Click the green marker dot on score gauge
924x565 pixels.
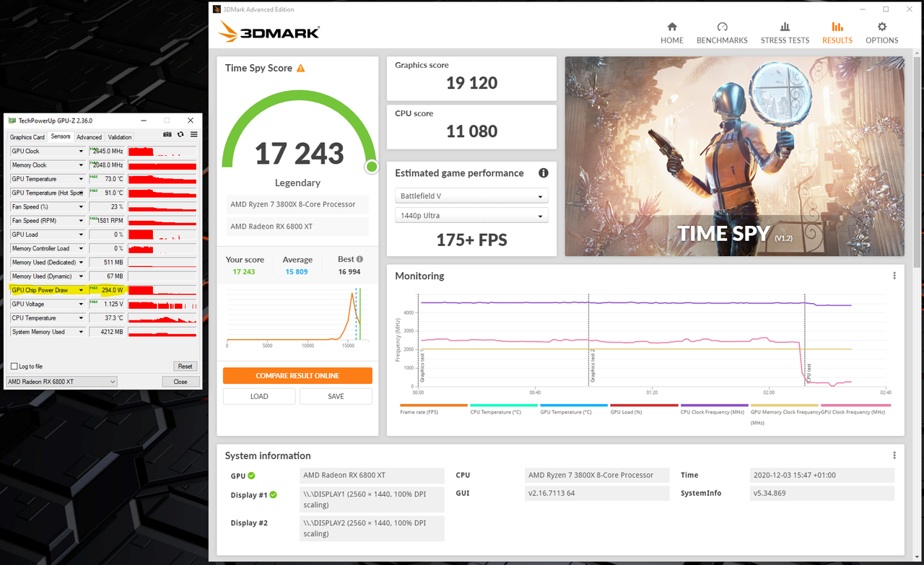pyautogui.click(x=372, y=167)
